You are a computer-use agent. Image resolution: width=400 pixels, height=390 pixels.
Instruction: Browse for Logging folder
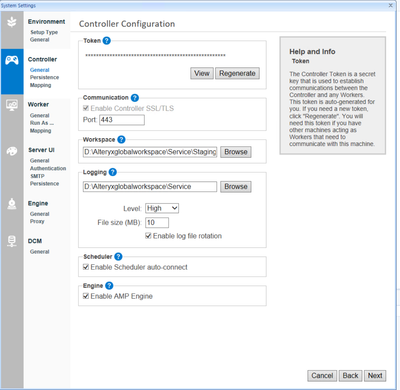[236, 187]
